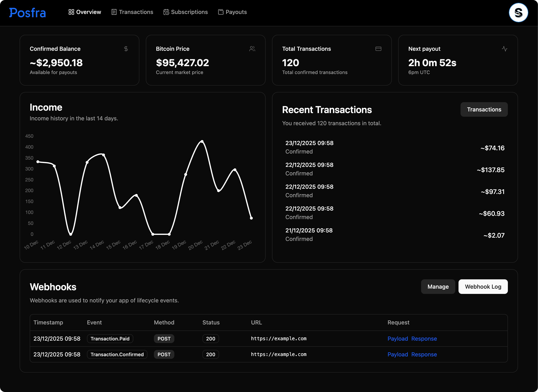Open Response for Transaction.Paid webhook
The image size is (538, 392).
424,339
